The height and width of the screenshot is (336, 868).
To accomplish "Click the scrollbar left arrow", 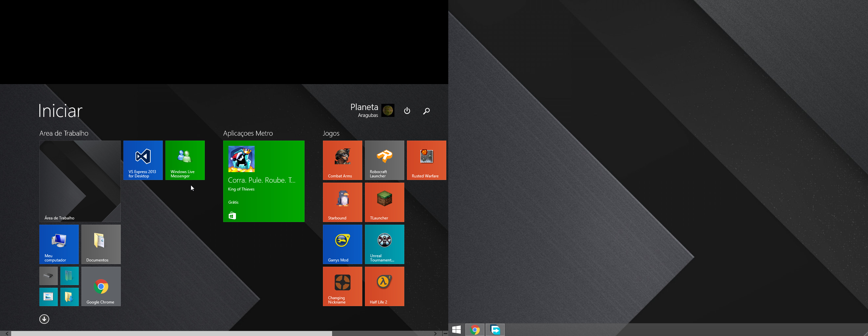I will pos(7,333).
